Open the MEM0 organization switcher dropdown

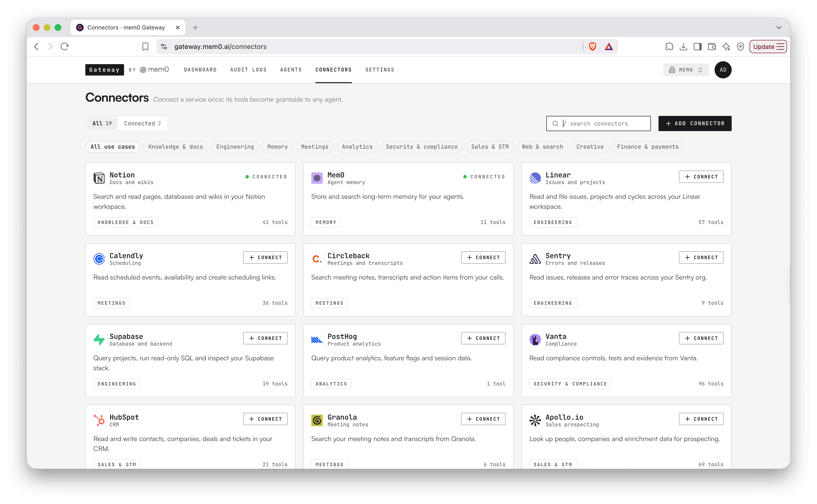686,70
